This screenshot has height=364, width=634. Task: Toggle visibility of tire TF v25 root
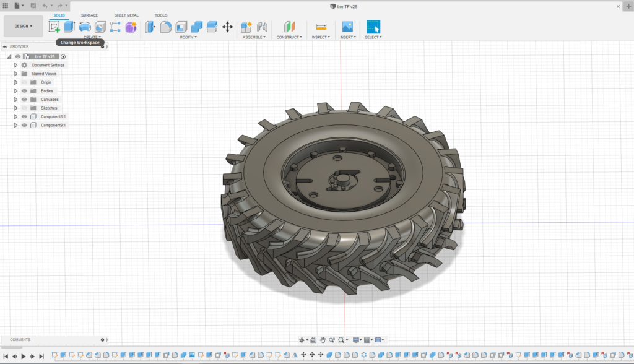point(18,56)
